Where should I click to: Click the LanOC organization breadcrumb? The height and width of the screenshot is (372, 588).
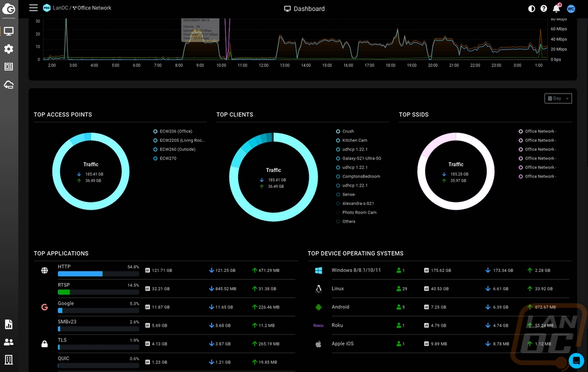pos(60,8)
